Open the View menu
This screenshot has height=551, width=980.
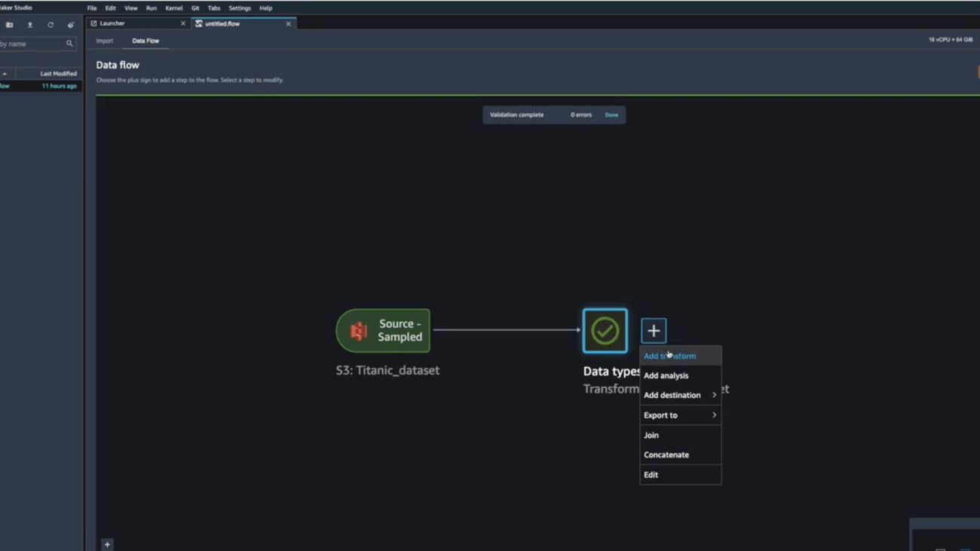[130, 8]
